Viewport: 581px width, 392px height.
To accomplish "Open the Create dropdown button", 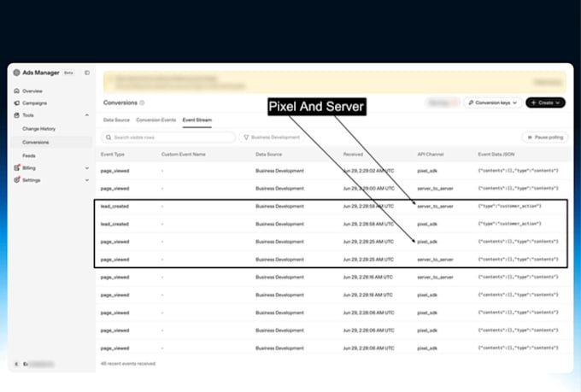I will pyautogui.click(x=545, y=102).
